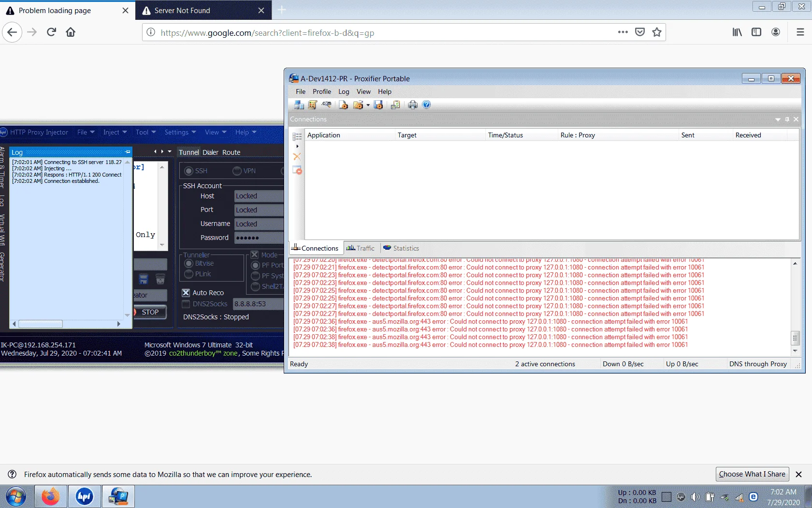This screenshot has height=508, width=812.
Task: Open Name Resolution (.com) icon in Proxifier
Action: point(327,105)
